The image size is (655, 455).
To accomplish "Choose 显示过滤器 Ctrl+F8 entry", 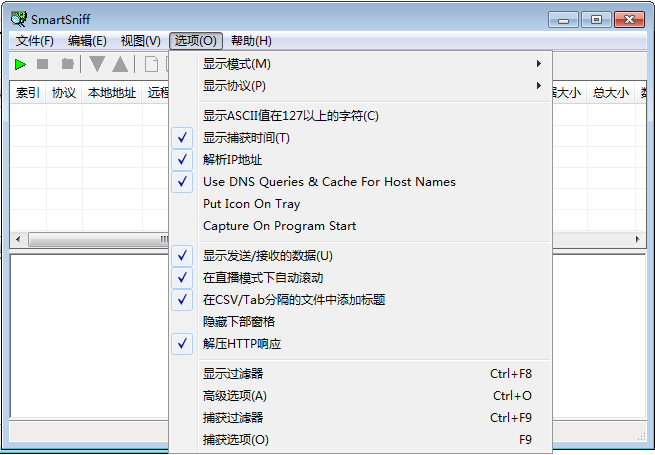I will [x=361, y=374].
